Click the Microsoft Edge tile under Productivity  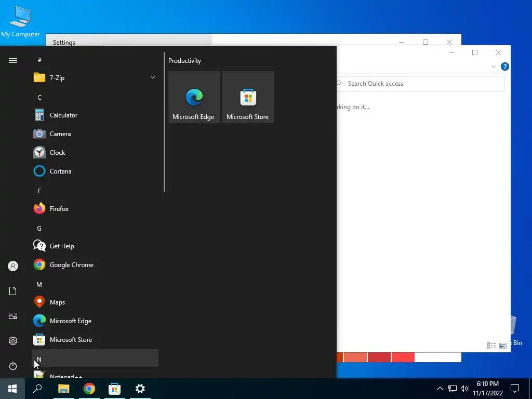(x=194, y=97)
